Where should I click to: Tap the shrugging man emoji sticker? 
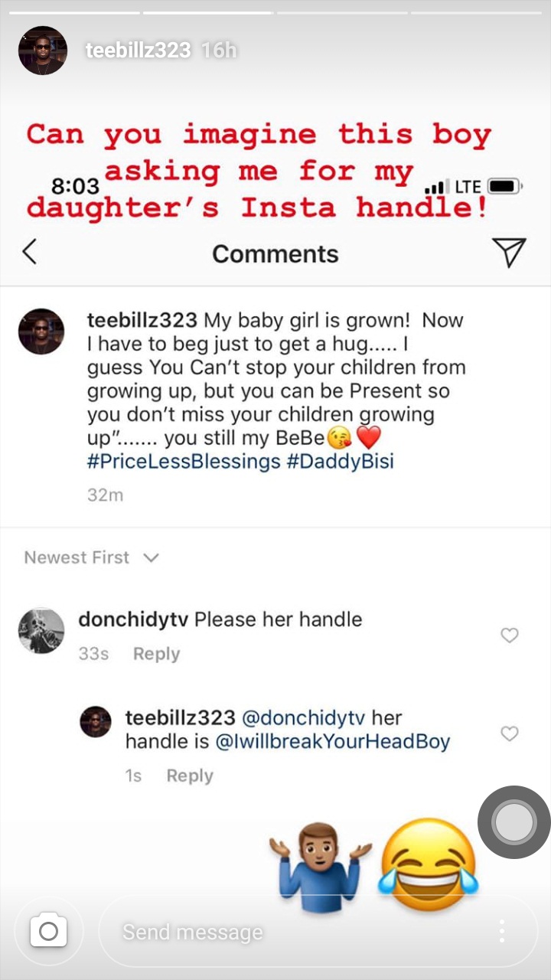320,865
